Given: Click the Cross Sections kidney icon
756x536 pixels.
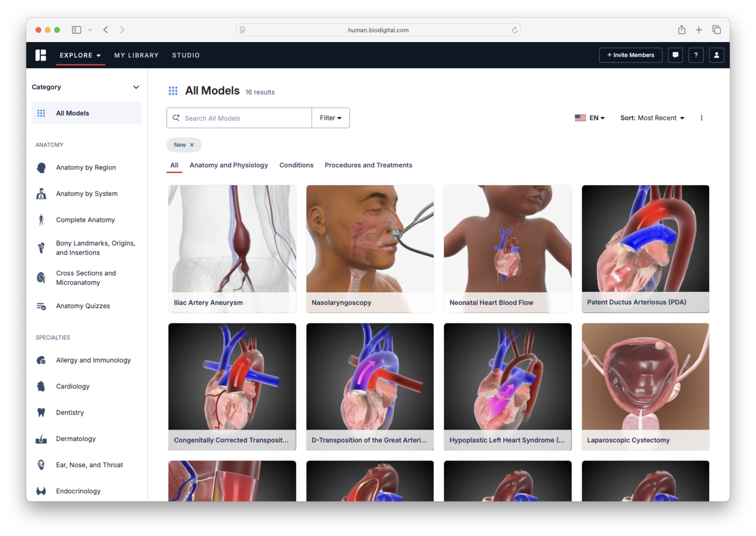Looking at the screenshot, I should click(x=41, y=278).
